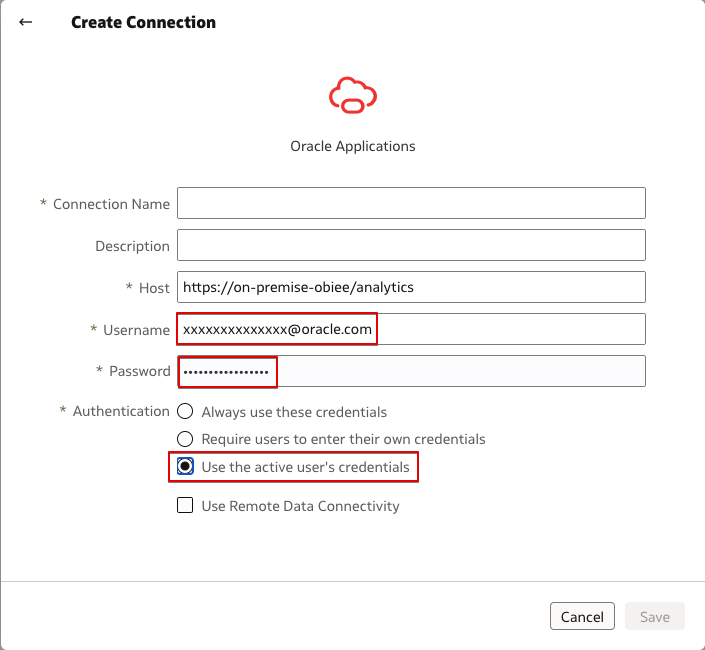Click the Authentication label
705x650 pixels.
[121, 411]
